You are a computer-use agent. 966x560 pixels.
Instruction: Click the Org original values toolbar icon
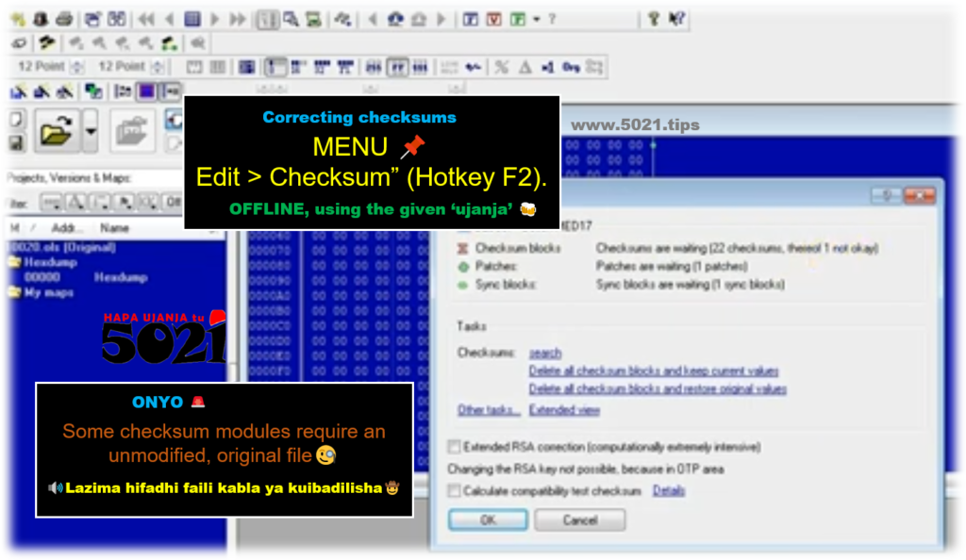[x=571, y=67]
